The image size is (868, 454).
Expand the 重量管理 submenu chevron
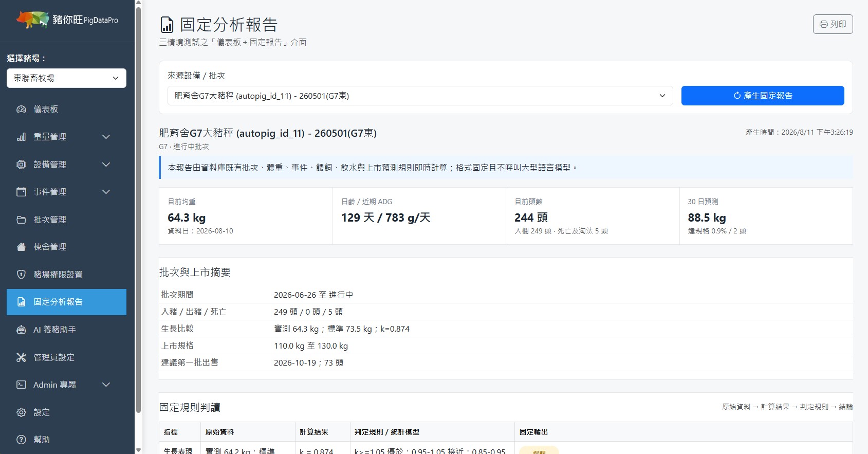(x=106, y=137)
